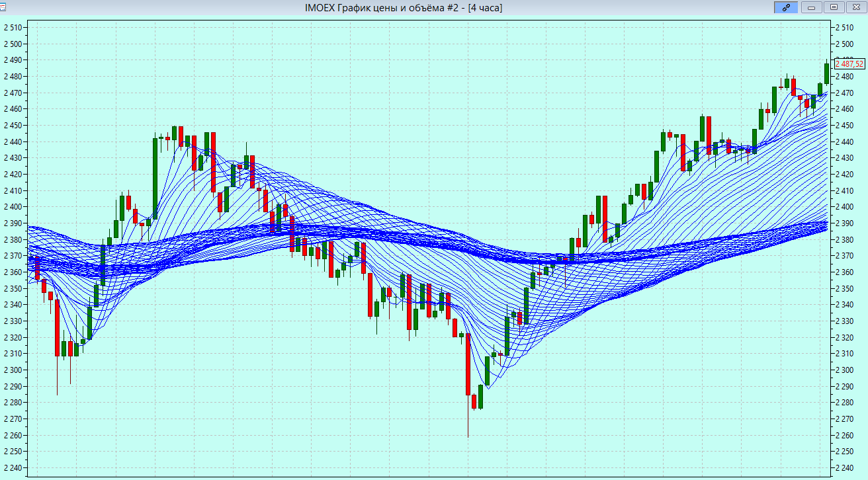This screenshot has height=480, width=868.
Task: Click 2 350 on the left price axis
Action: pos(13,288)
